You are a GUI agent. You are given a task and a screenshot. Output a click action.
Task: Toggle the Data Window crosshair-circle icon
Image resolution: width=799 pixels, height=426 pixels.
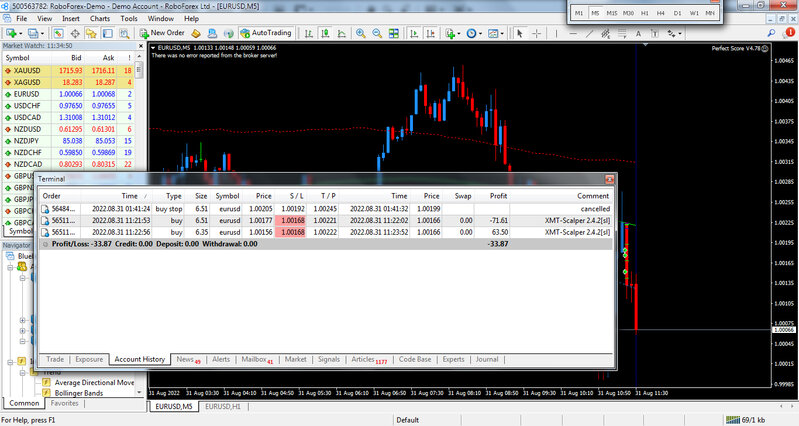pos(75,33)
